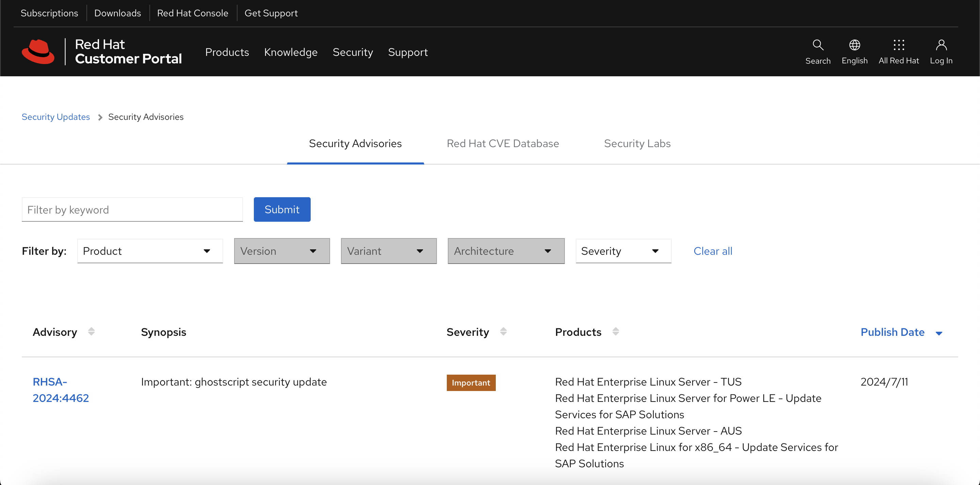980x485 pixels.
Task: Open Search via magnifying glass icon
Action: (818, 45)
